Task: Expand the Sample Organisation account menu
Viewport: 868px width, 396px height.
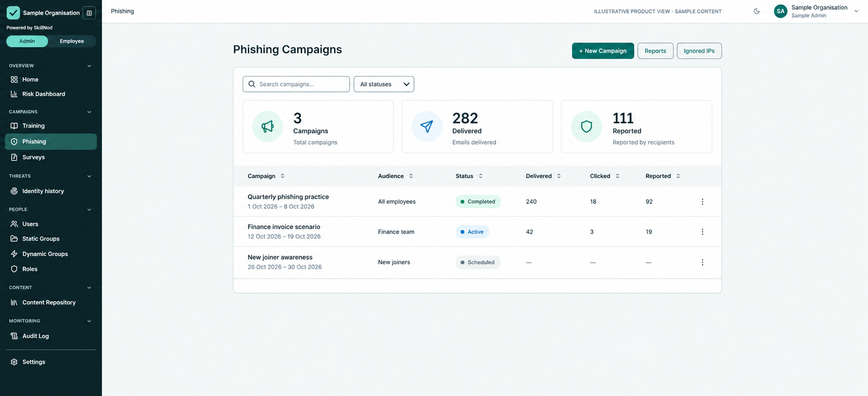Action: pyautogui.click(x=856, y=11)
